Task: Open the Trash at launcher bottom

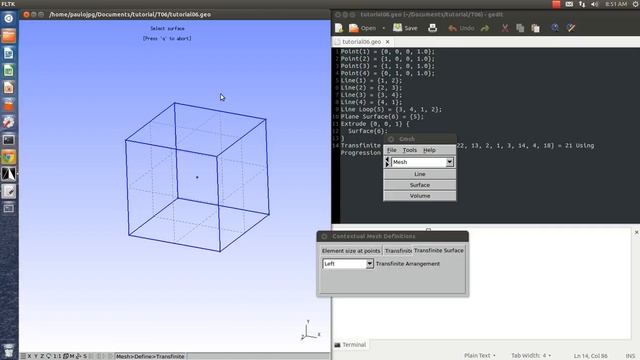Action: click(x=9, y=350)
